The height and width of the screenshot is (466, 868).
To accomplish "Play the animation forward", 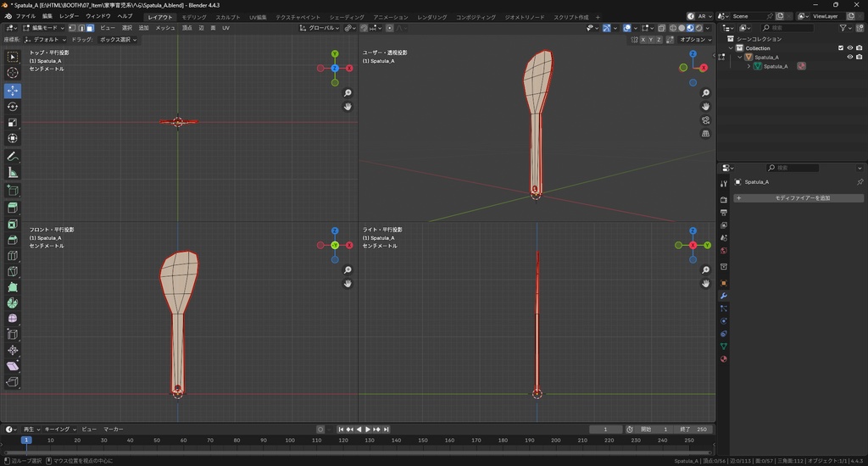I will [x=368, y=430].
